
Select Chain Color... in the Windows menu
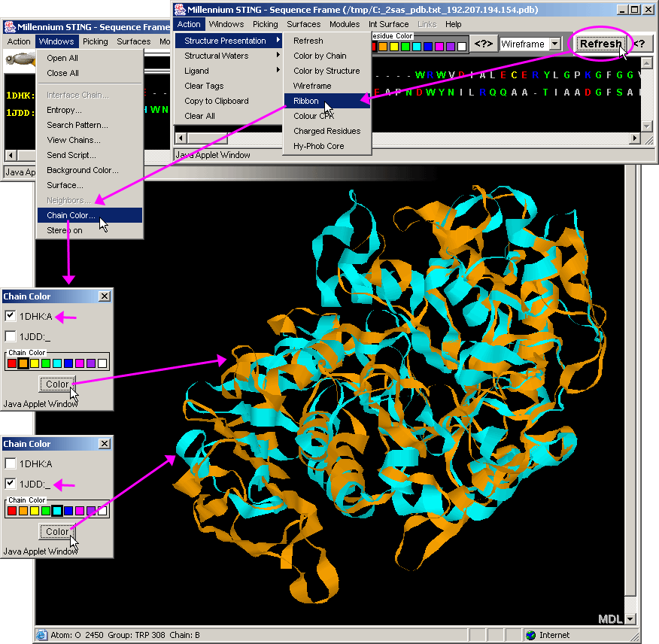[90, 215]
